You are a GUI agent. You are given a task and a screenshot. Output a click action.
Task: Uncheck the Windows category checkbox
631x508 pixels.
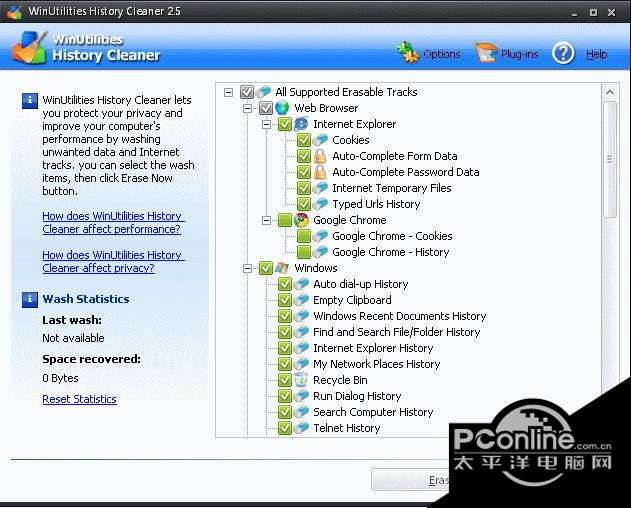tap(266, 268)
